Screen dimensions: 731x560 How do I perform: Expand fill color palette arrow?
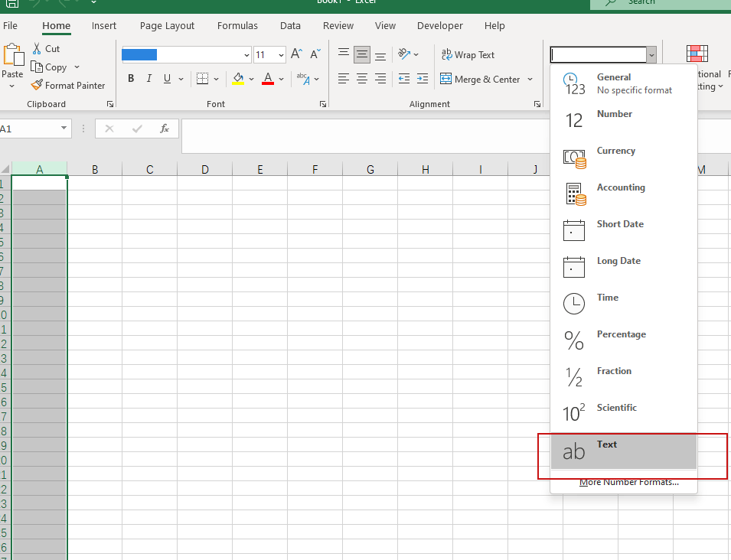pos(251,80)
